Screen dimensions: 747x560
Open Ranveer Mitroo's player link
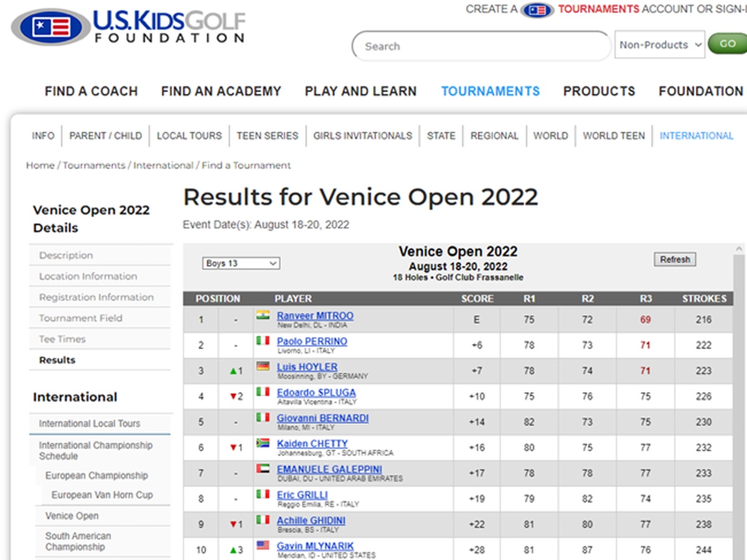click(x=315, y=316)
